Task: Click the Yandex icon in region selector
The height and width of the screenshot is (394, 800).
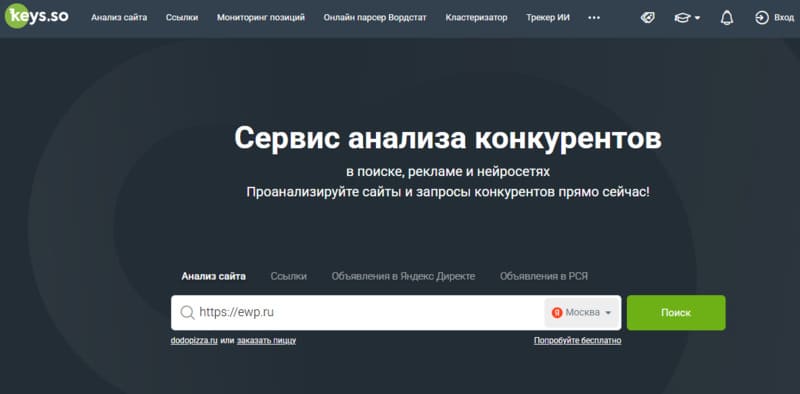Action: [557, 312]
